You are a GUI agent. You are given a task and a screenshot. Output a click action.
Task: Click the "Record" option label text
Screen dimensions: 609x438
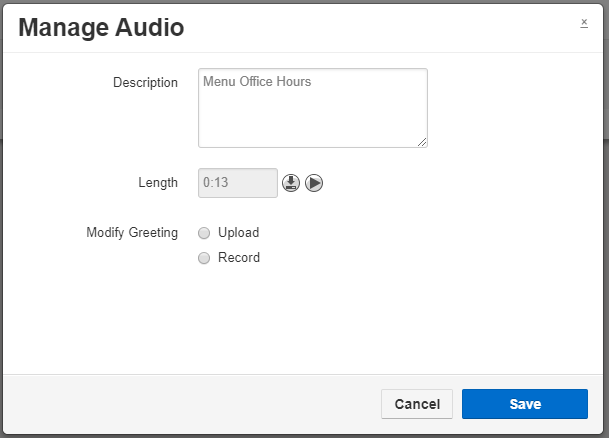click(x=238, y=258)
